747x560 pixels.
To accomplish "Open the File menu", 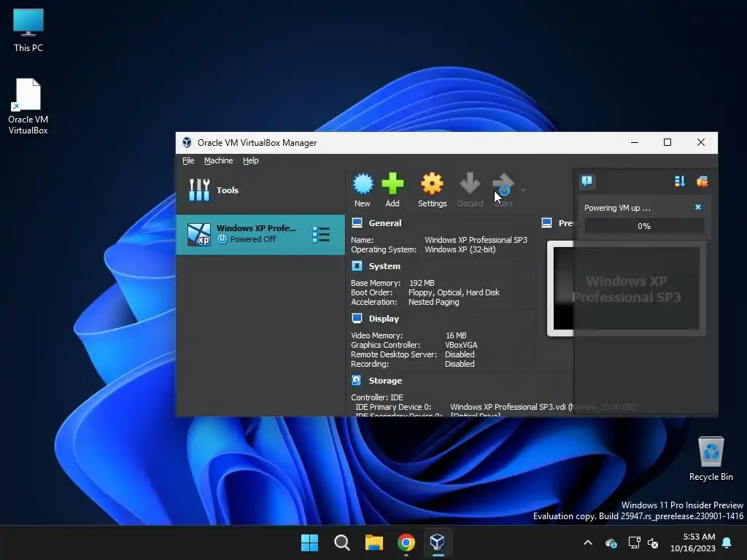I will (188, 160).
